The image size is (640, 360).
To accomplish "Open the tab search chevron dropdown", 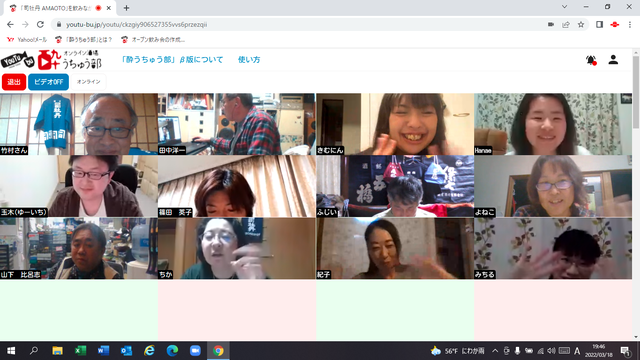I will point(564,7).
